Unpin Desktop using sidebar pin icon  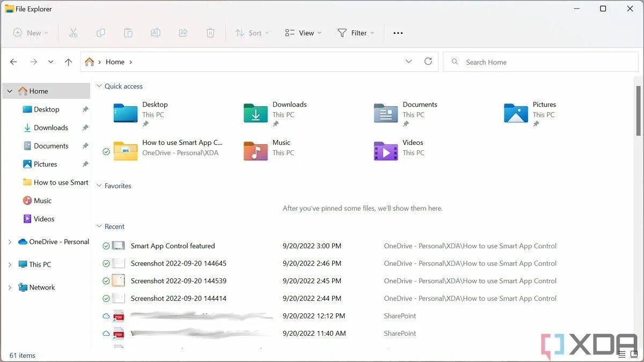tap(85, 109)
